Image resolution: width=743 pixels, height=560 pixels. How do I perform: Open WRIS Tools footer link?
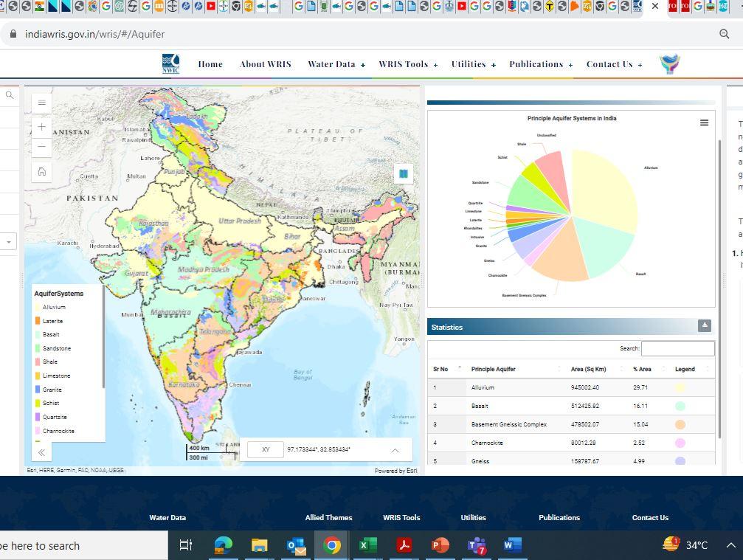[401, 517]
